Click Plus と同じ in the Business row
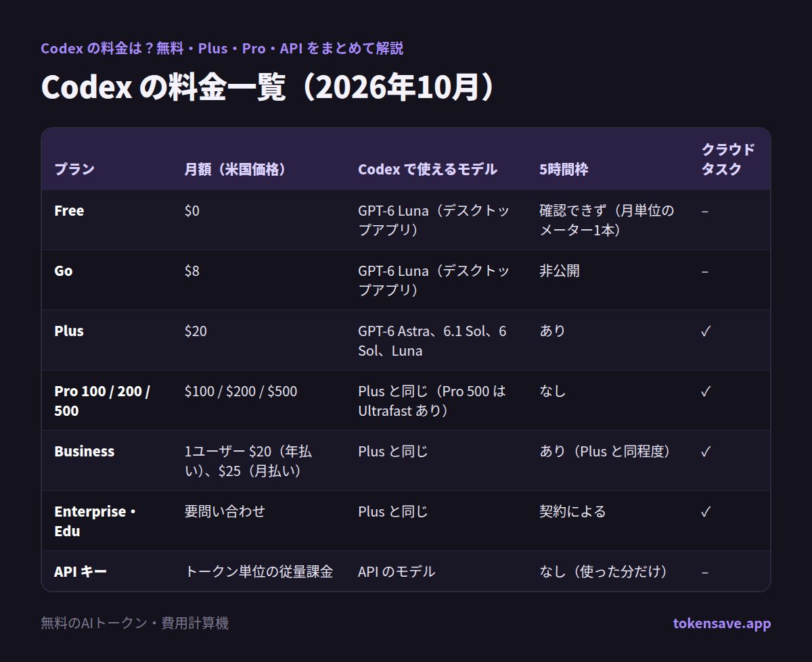This screenshot has height=662, width=812. coord(393,452)
